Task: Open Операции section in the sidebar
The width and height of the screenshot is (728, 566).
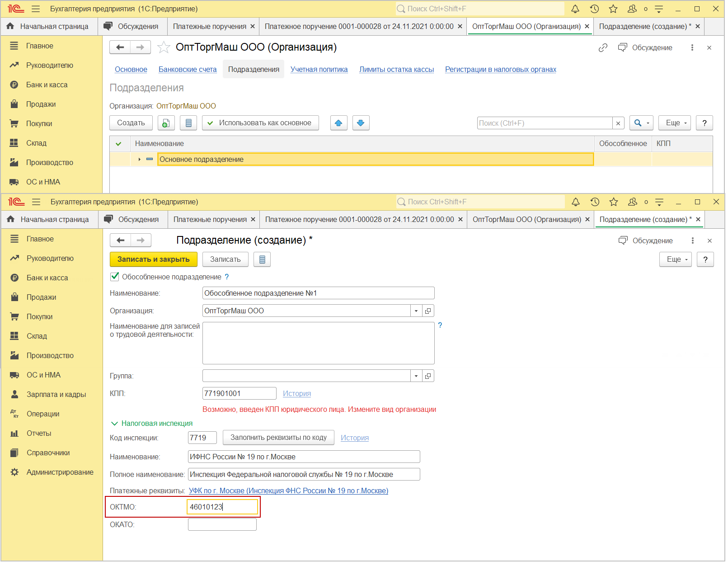Action: click(43, 414)
